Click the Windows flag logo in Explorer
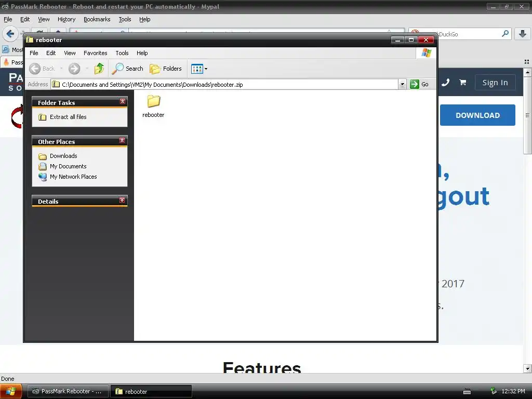 point(426,53)
